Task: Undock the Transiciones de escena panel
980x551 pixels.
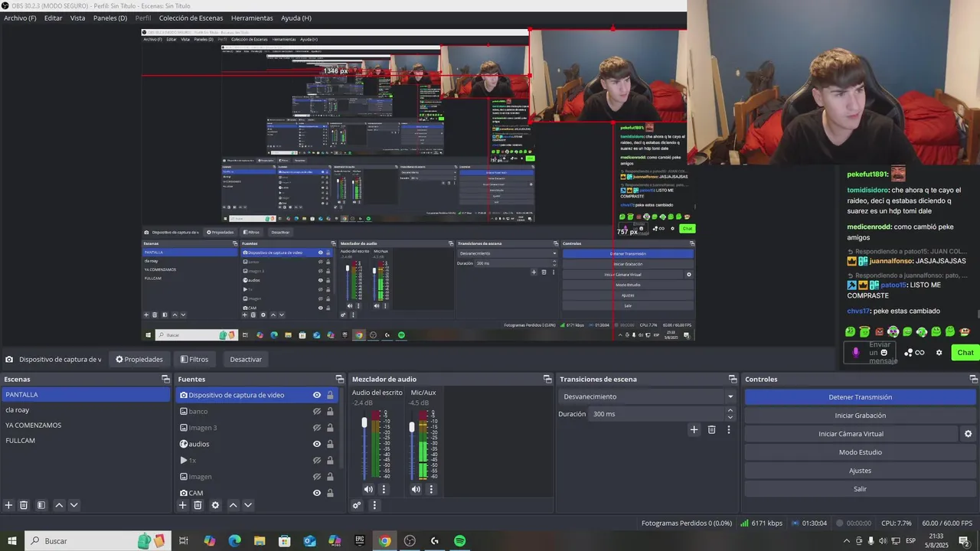Action: (x=733, y=379)
